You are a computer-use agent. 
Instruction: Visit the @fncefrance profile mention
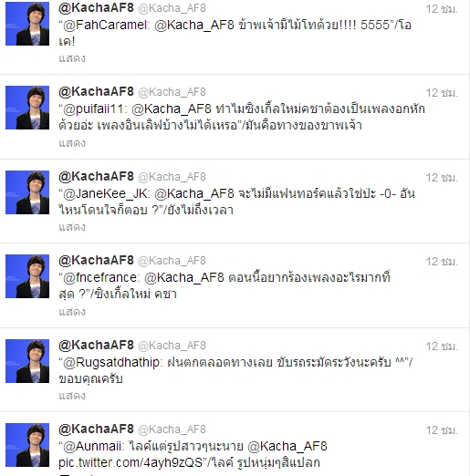point(100,277)
